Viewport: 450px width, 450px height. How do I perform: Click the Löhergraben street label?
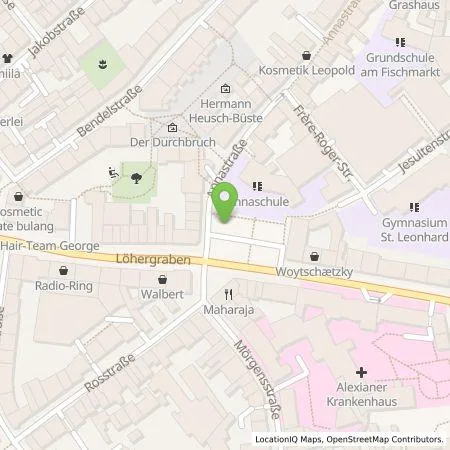tap(153, 259)
